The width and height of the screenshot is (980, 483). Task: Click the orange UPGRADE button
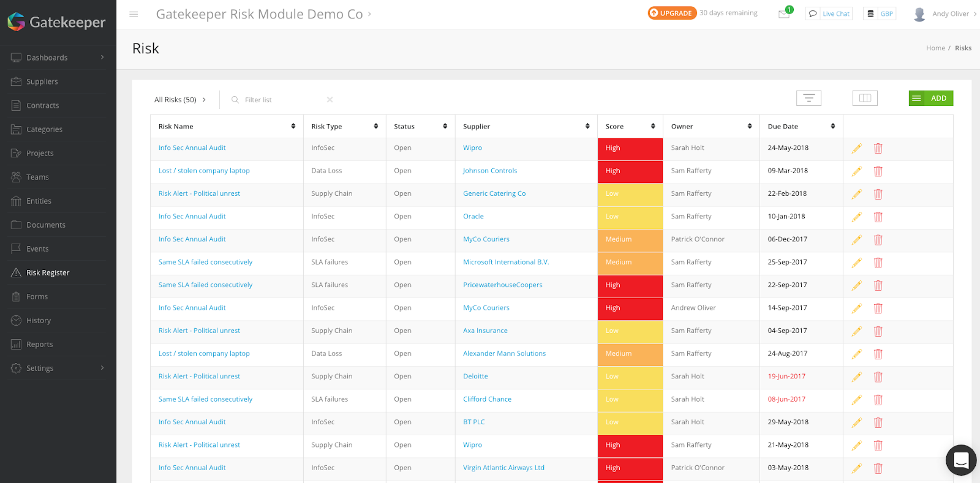click(x=672, y=13)
